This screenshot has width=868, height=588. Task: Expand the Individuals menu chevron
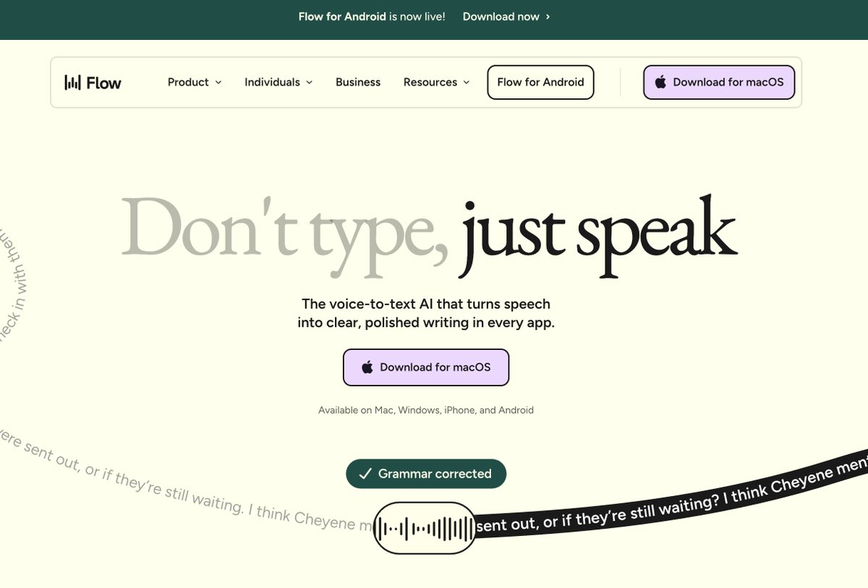pyautogui.click(x=310, y=82)
